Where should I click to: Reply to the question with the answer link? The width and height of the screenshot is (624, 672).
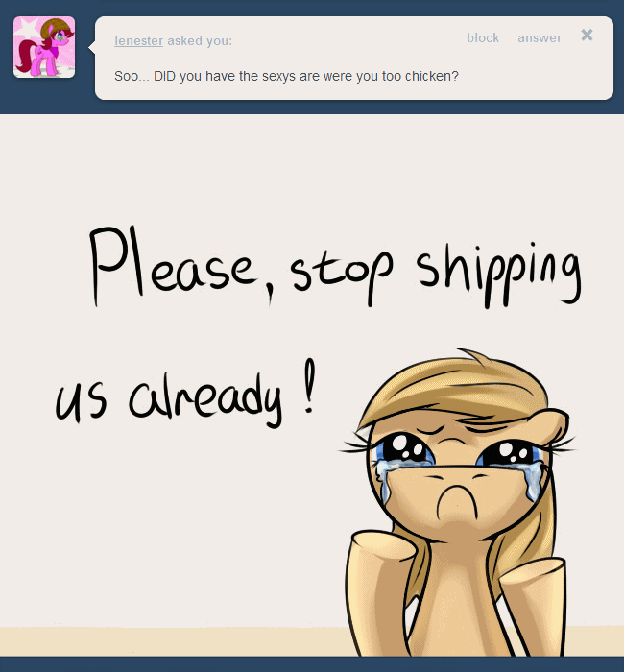540,37
